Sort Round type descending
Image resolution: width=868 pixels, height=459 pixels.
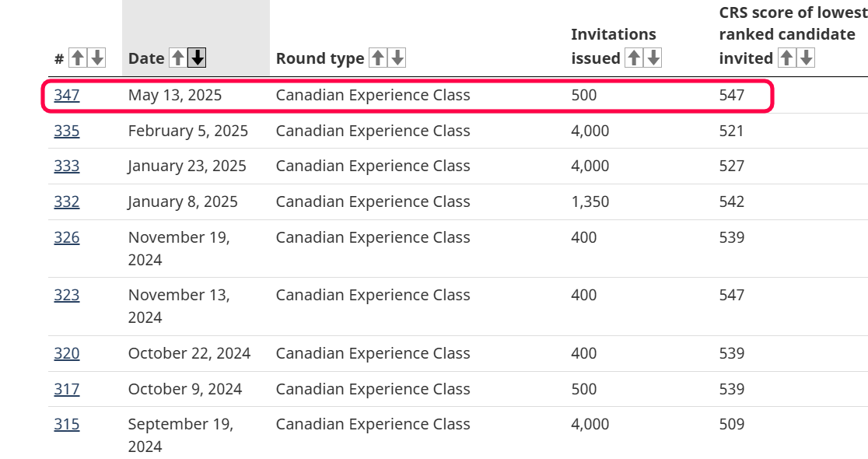[397, 58]
